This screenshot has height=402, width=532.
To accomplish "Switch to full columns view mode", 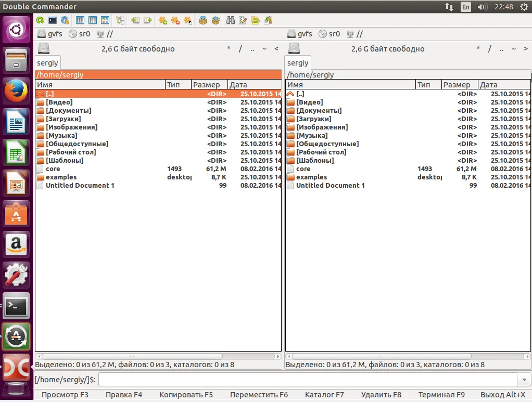I will pos(93,20).
